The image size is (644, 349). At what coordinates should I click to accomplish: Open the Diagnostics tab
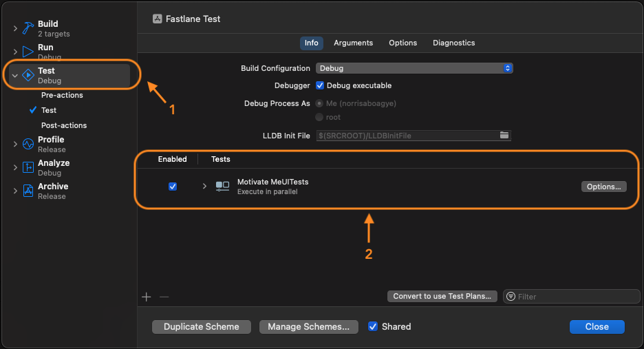(x=453, y=43)
